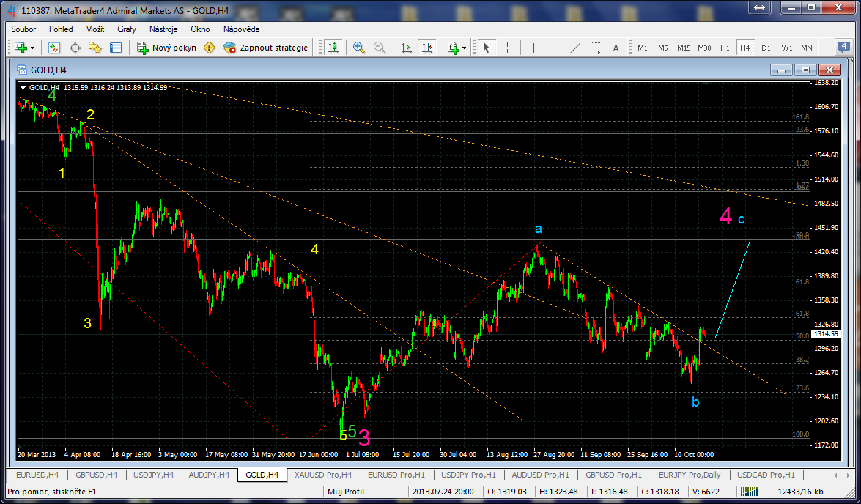Open the chat notifications bubble
Image resolution: width=861 pixels, height=504 pixels.
pos(843,47)
